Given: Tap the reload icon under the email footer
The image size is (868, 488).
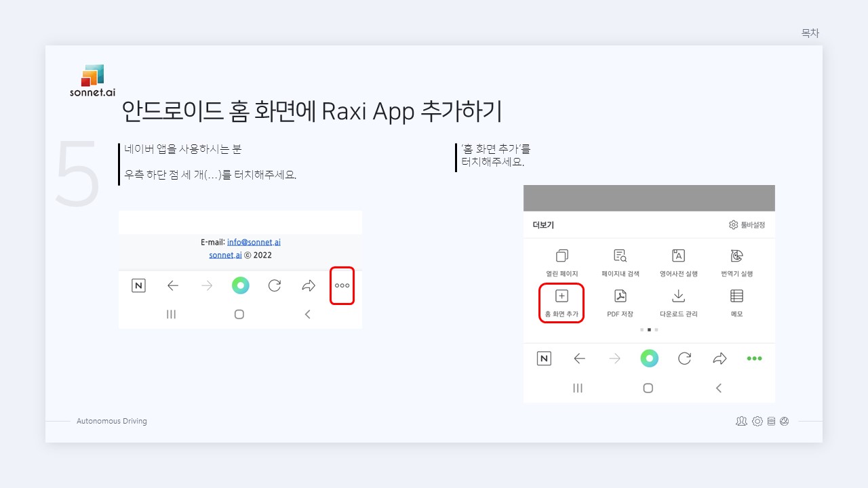Looking at the screenshot, I should 275,285.
